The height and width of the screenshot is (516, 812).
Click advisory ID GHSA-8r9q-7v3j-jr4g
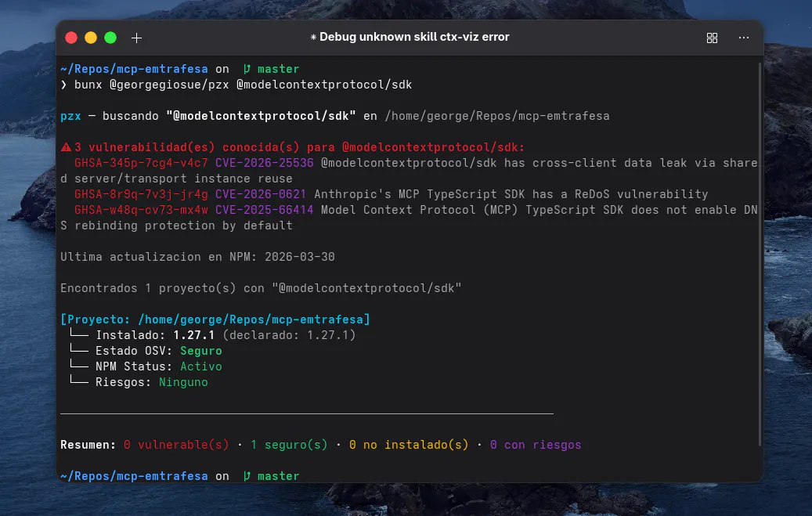[141, 194]
